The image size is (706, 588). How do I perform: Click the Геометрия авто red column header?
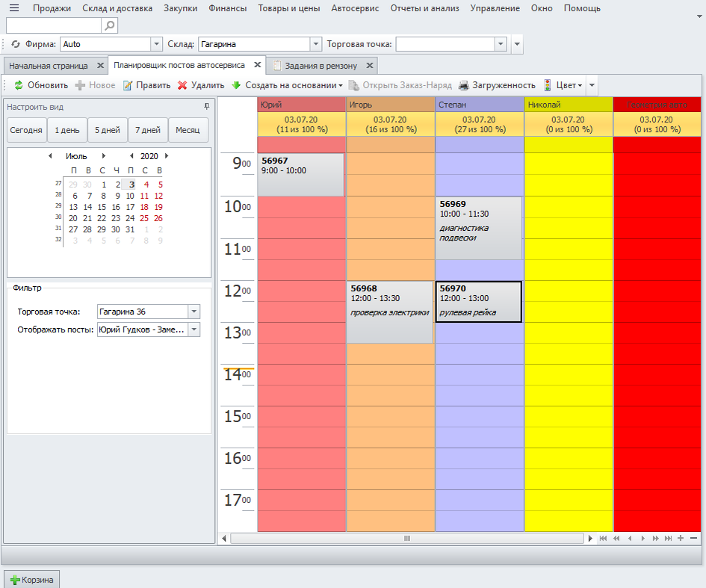(x=657, y=105)
